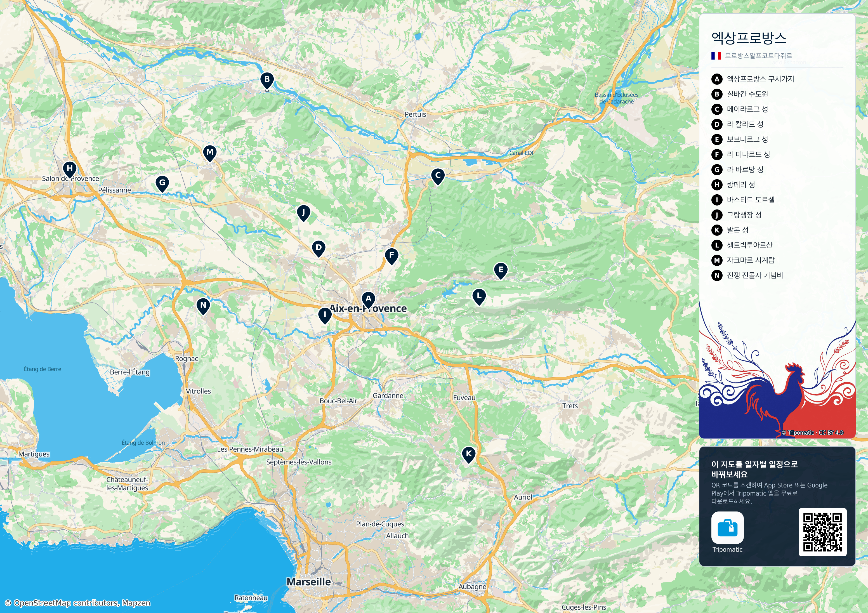Click map pin A near Aix-en-Provence
Image resolution: width=868 pixels, height=613 pixels.
368,300
